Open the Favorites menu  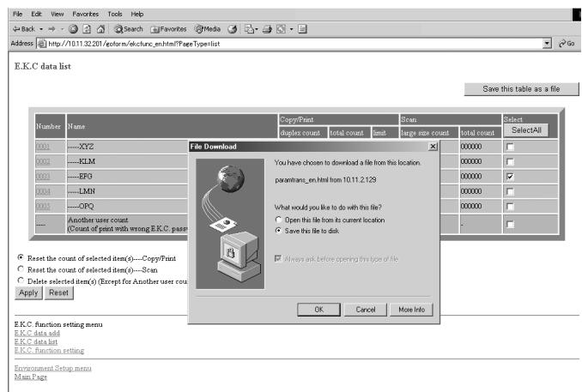pos(85,14)
